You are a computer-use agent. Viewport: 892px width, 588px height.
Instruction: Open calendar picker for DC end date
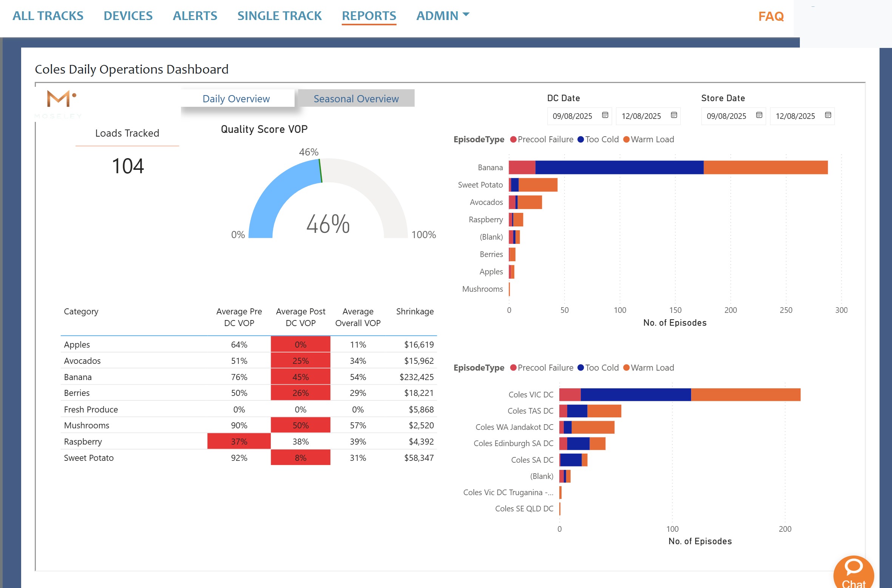tap(674, 115)
